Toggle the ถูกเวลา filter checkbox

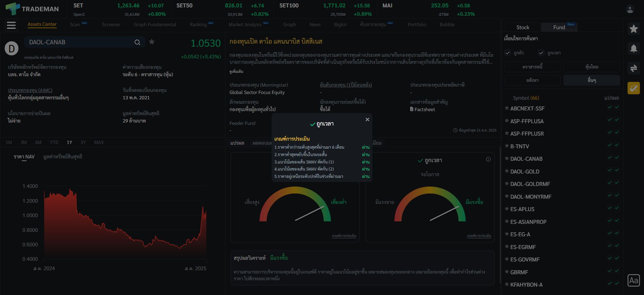[541, 53]
